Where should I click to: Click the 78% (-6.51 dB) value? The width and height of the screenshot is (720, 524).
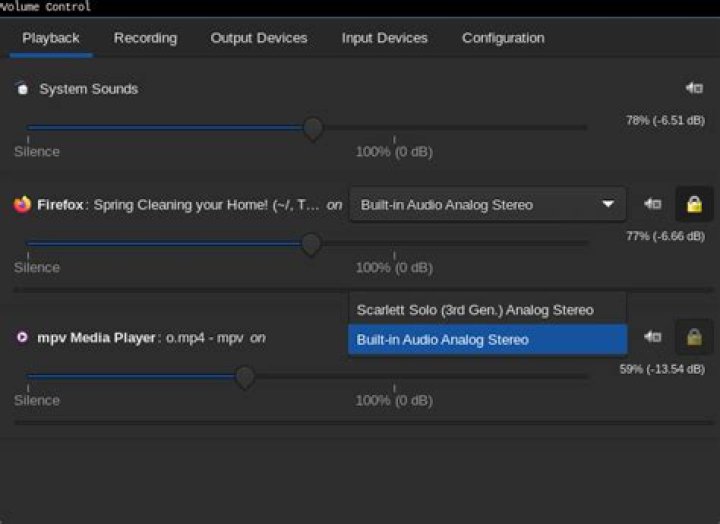665,120
